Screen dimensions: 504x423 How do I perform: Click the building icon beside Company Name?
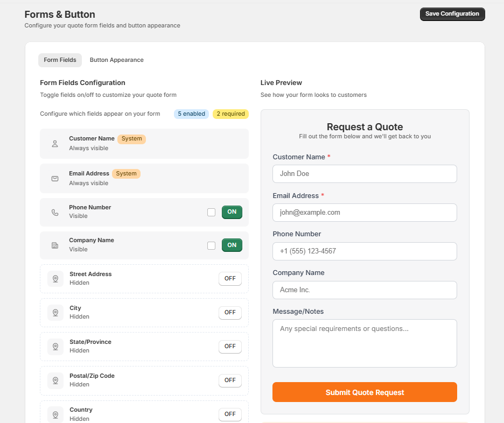(x=54, y=245)
